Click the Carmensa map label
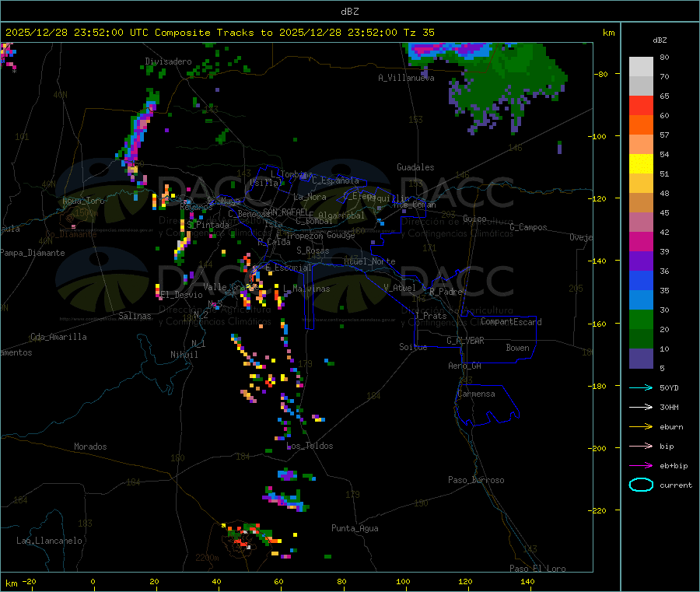This screenshot has width=700, height=592. [476, 394]
